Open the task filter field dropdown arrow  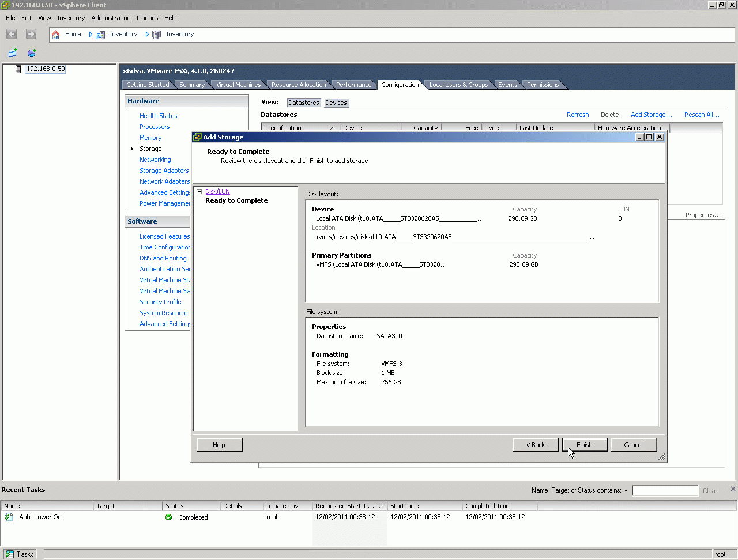626,491
